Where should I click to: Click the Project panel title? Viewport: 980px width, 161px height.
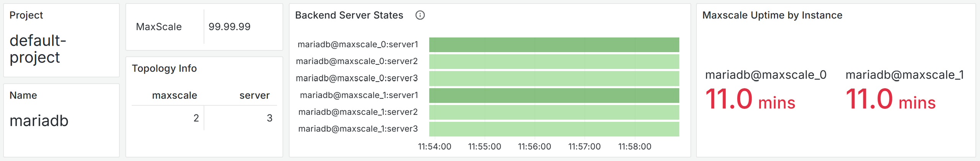coord(26,15)
